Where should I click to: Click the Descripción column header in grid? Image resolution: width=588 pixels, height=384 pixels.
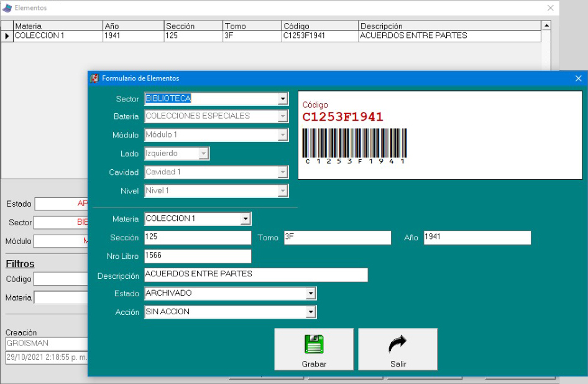point(450,26)
